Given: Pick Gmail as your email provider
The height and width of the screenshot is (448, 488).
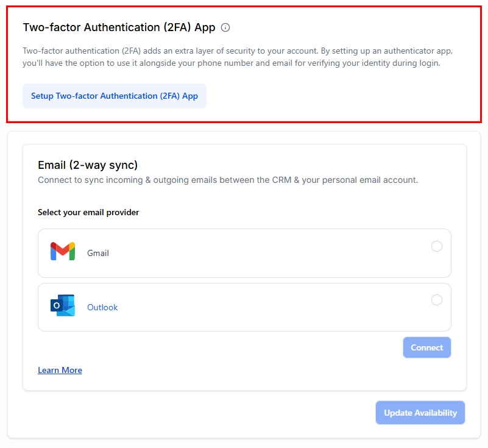Looking at the screenshot, I should [436, 246].
